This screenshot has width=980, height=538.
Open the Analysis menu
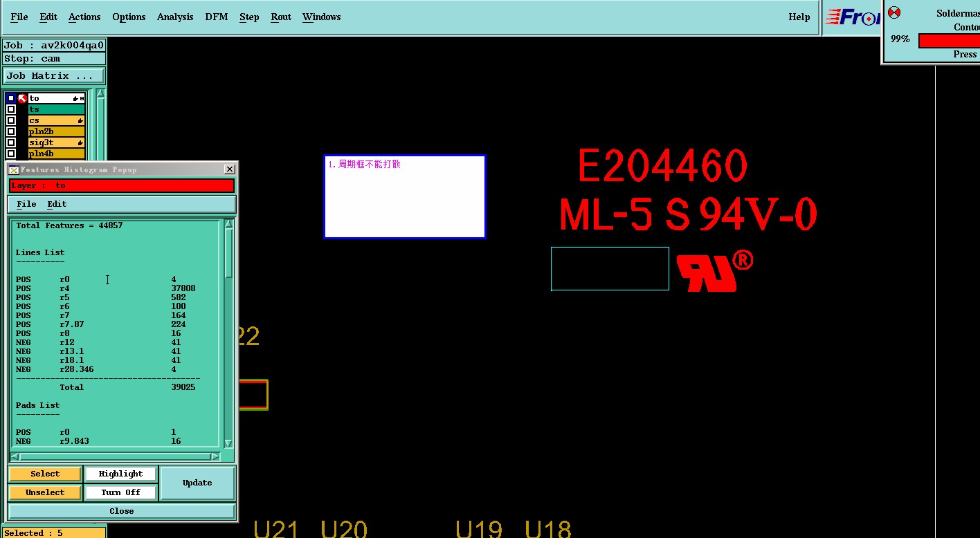point(175,17)
